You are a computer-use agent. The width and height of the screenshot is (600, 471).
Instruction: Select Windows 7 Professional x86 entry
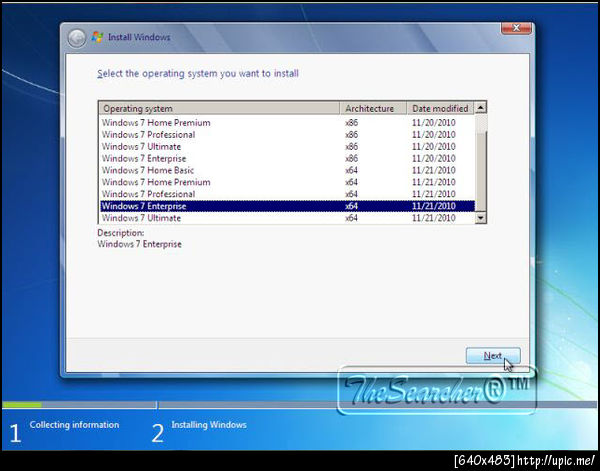point(287,135)
